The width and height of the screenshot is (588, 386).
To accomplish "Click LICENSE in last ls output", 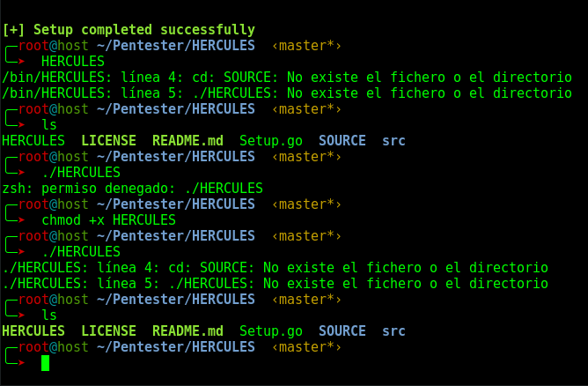I will 109,331.
